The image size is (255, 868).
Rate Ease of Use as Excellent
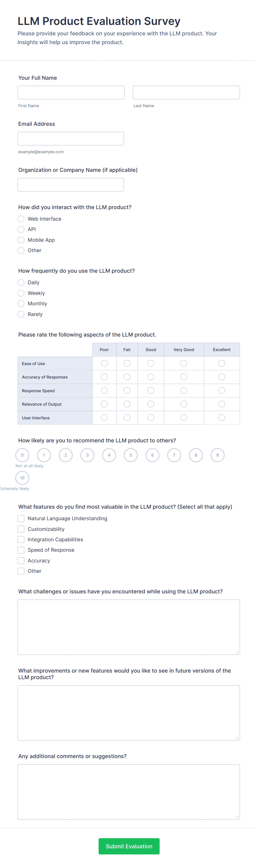pyautogui.click(x=222, y=363)
